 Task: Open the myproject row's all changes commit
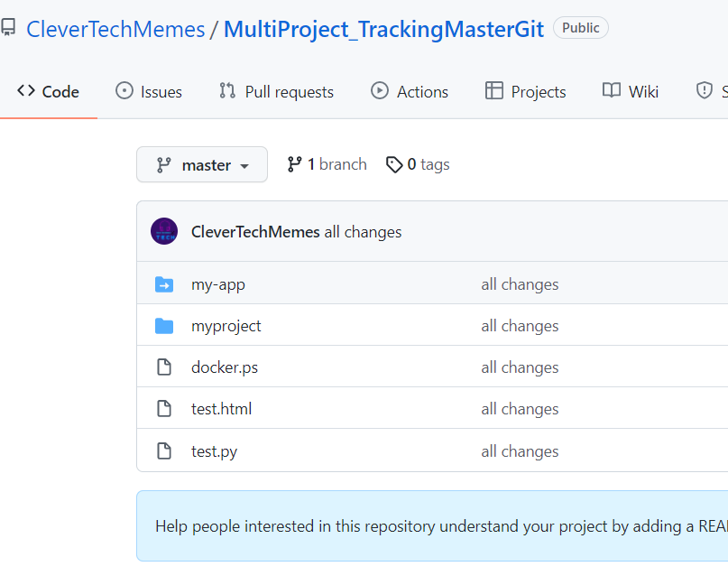point(520,326)
